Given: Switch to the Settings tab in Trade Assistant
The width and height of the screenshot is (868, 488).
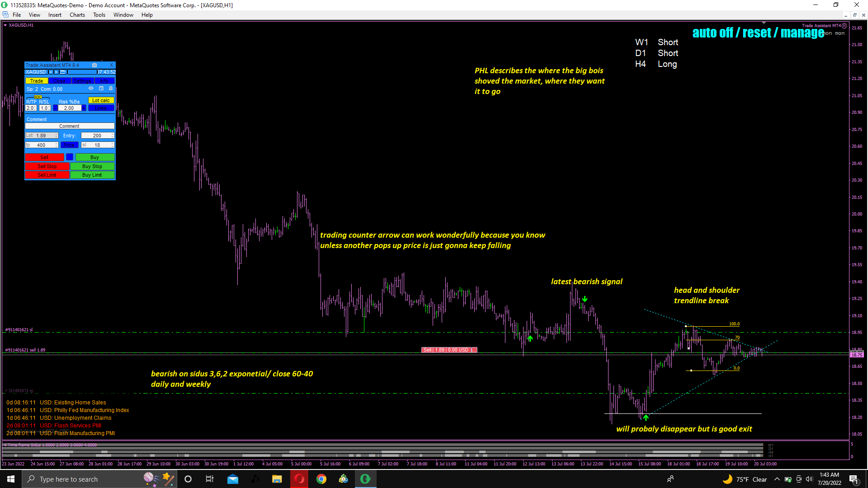Looking at the screenshot, I should point(82,81).
